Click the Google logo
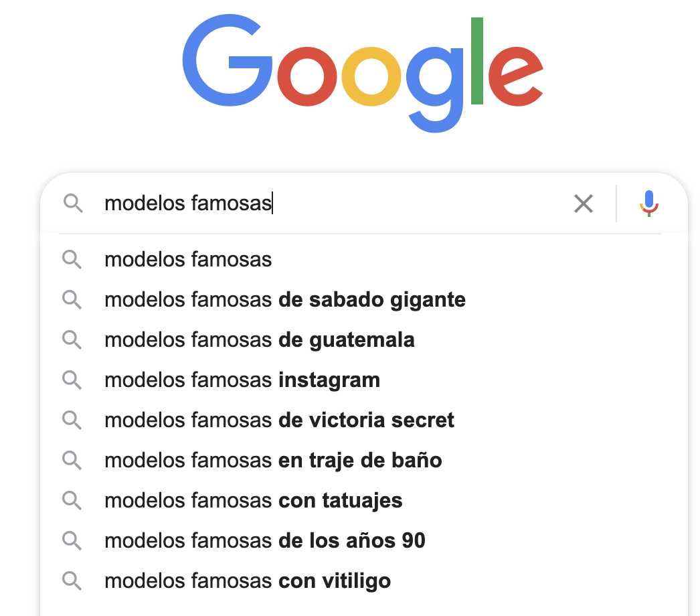The height and width of the screenshot is (616, 700). point(363,74)
